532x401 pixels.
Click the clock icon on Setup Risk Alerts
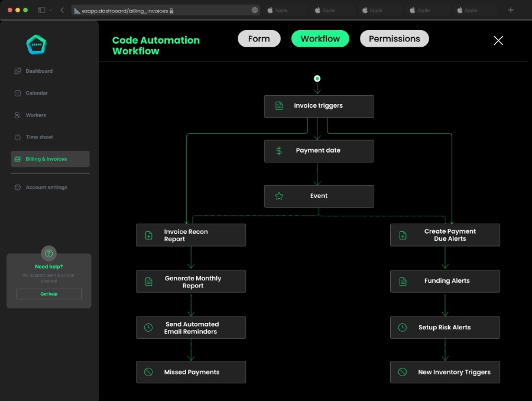403,327
